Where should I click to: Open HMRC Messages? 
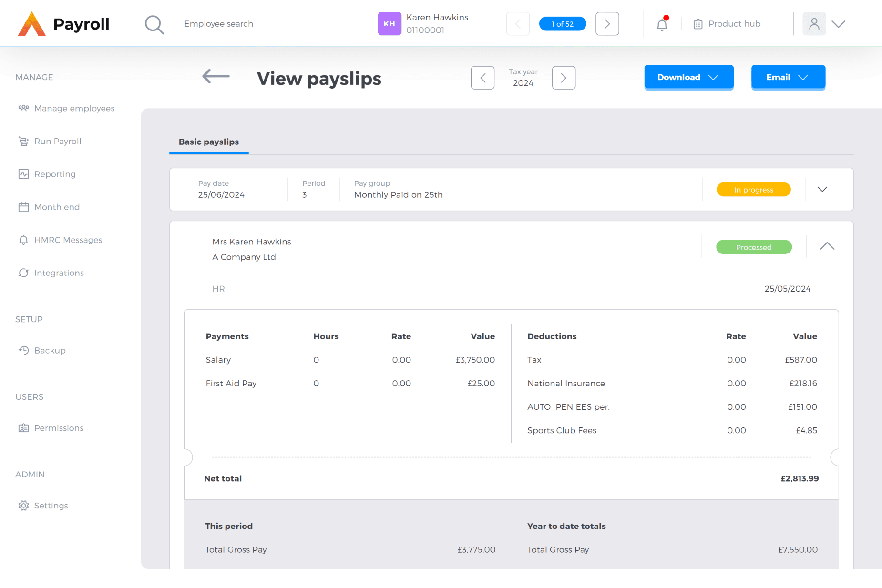pyautogui.click(x=68, y=240)
